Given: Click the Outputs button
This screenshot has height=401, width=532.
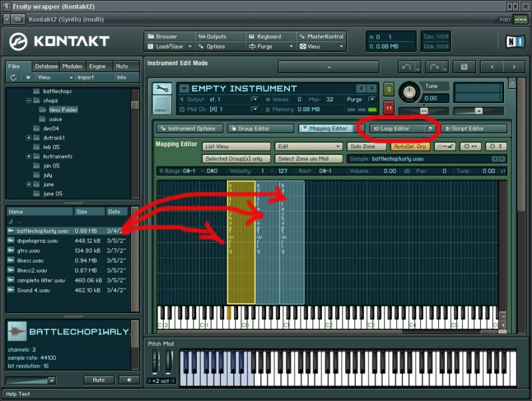Looking at the screenshot, I should click(220, 37).
